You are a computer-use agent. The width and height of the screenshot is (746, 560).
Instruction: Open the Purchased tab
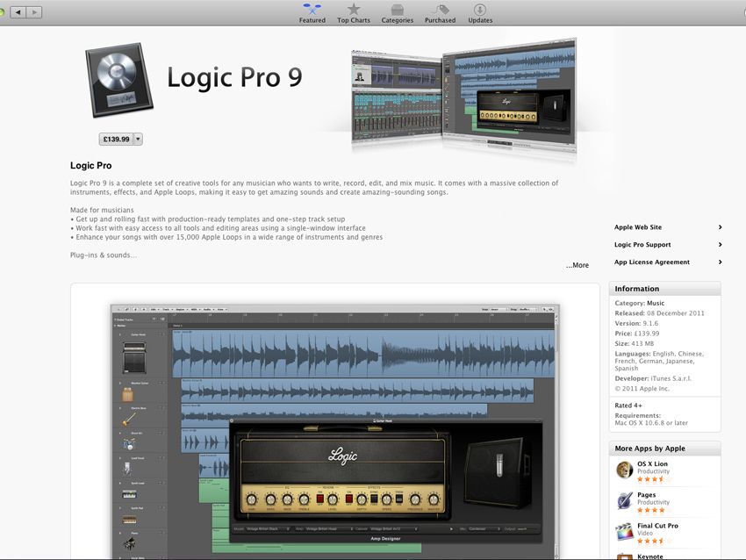[440, 13]
